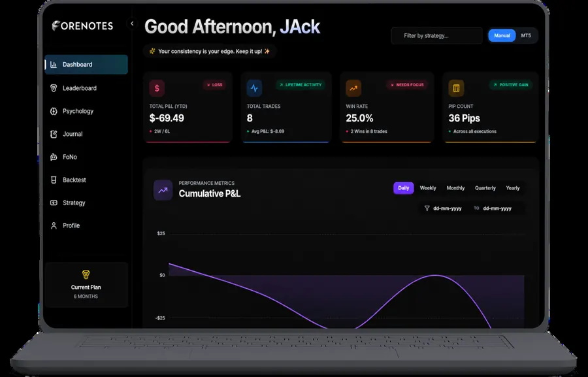Click the 2 Wins in 8 trades text

368,131
